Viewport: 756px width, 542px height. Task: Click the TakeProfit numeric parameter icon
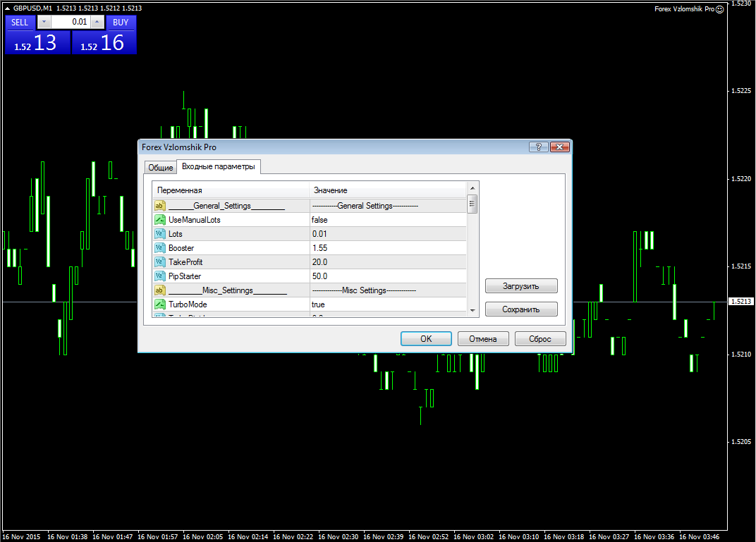(159, 262)
